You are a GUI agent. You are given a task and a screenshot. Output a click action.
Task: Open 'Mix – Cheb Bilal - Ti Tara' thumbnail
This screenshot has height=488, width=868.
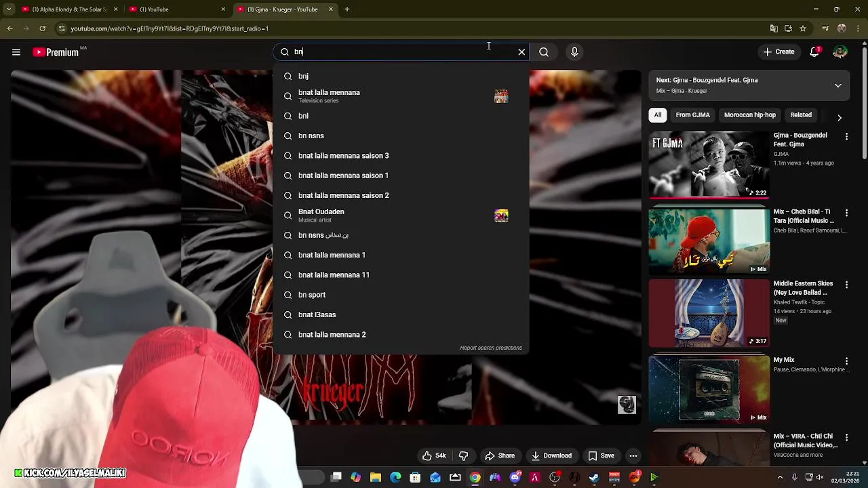709,241
